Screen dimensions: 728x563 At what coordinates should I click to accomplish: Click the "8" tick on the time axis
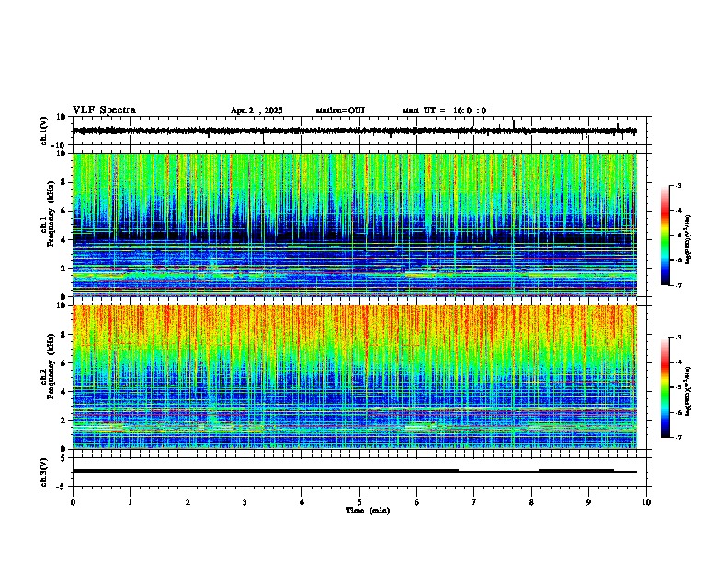tap(531, 502)
